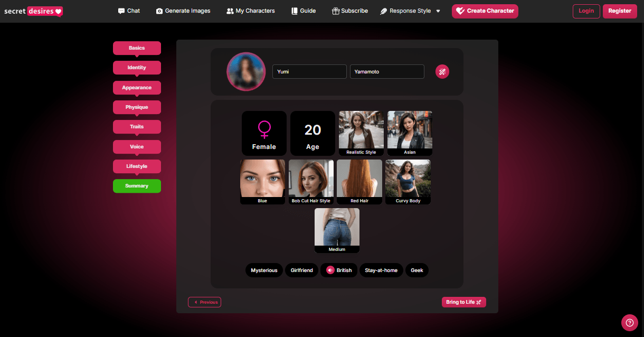The width and height of the screenshot is (644, 337).
Task: Jump to the Voice step
Action: tap(137, 147)
